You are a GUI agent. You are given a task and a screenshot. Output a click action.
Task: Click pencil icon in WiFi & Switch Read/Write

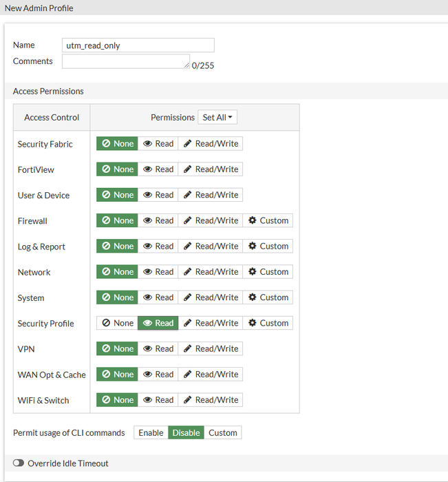click(188, 400)
